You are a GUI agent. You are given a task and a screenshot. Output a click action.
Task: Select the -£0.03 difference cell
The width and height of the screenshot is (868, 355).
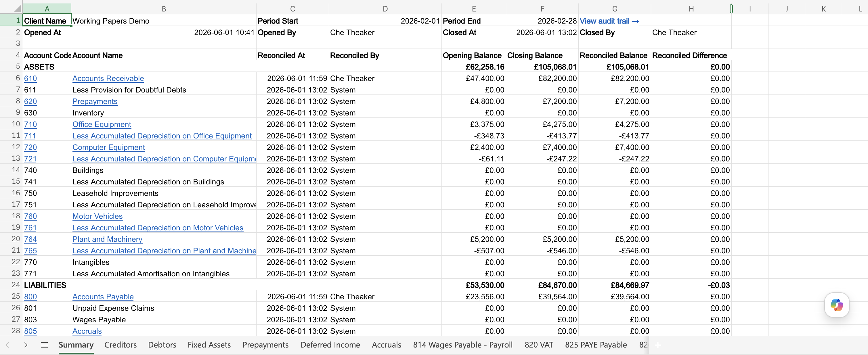pos(691,285)
